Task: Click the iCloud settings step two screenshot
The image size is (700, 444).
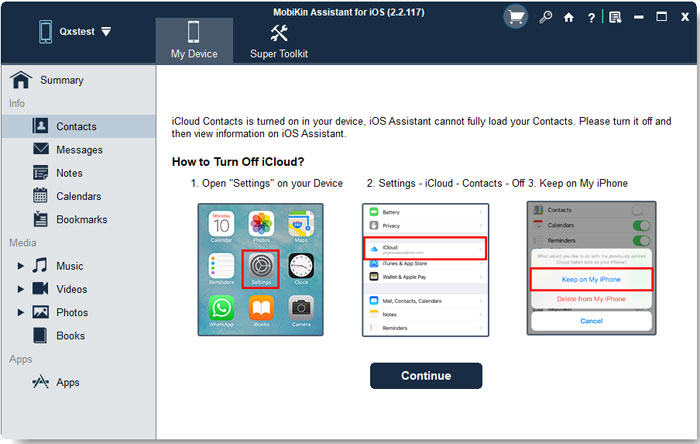Action: coord(425,270)
